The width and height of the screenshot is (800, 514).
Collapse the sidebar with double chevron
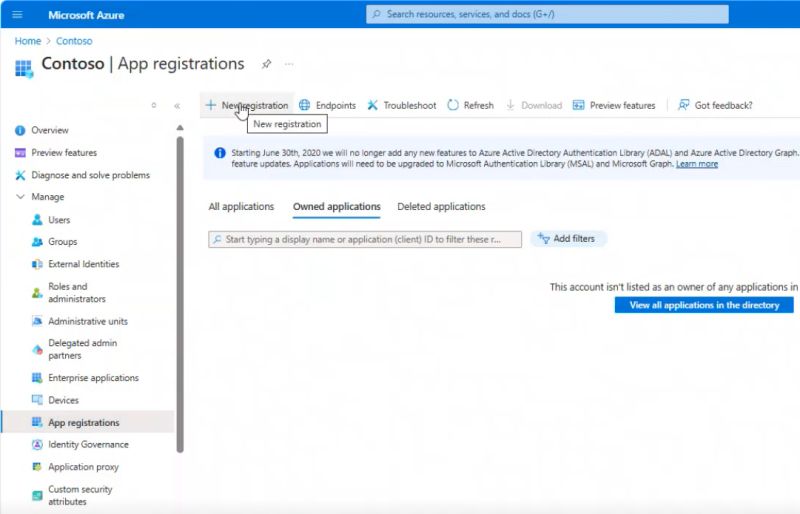click(x=177, y=106)
